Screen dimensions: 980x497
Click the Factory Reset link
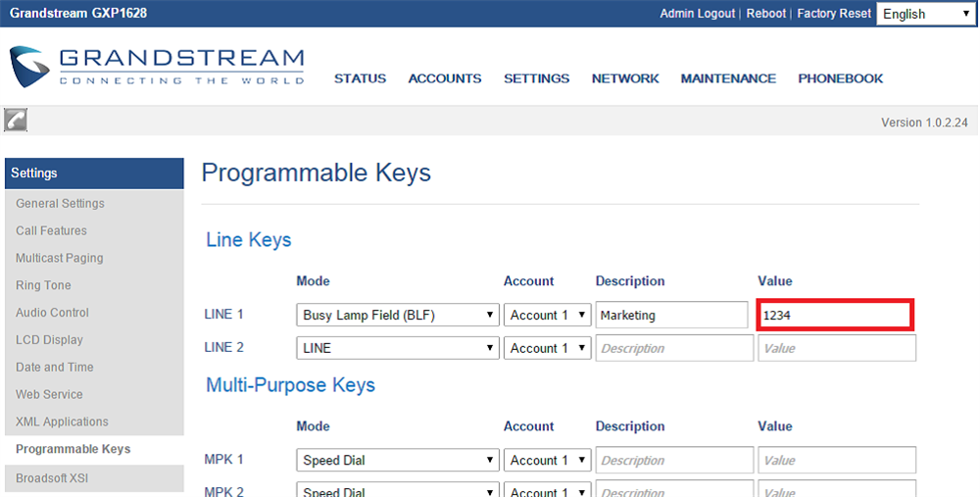coord(834,14)
